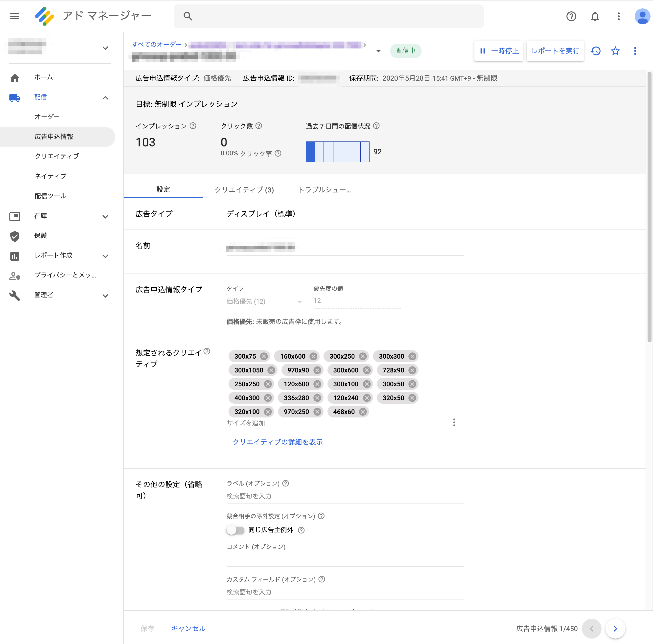Remove the 468x60 size chip
The height and width of the screenshot is (644, 653).
tap(363, 412)
